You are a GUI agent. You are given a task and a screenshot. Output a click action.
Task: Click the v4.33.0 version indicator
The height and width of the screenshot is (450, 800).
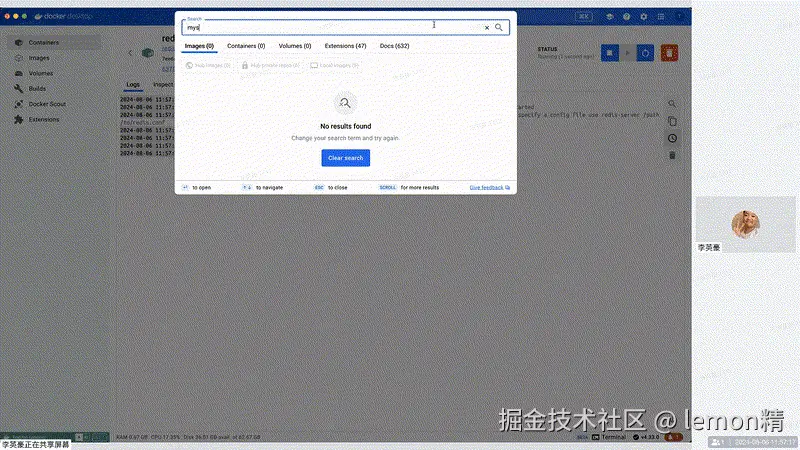(646, 437)
